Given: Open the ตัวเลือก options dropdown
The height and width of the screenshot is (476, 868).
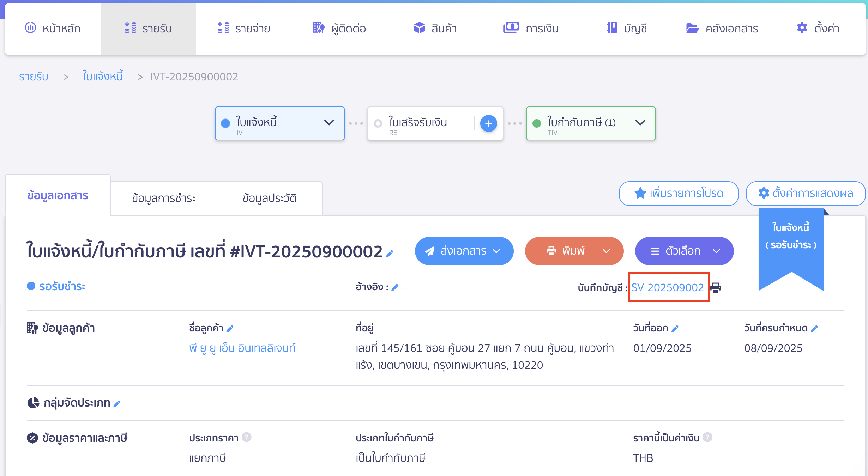Looking at the screenshot, I should [685, 251].
